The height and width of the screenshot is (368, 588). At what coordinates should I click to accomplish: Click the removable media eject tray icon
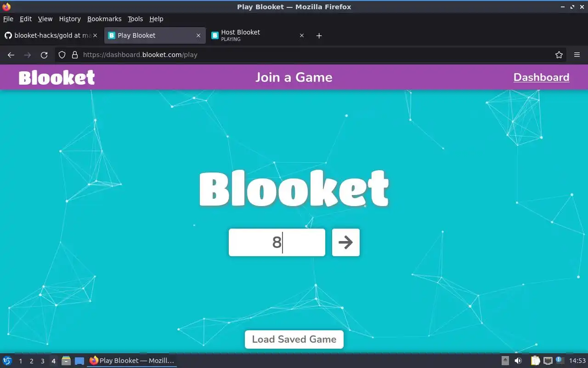(x=505, y=361)
